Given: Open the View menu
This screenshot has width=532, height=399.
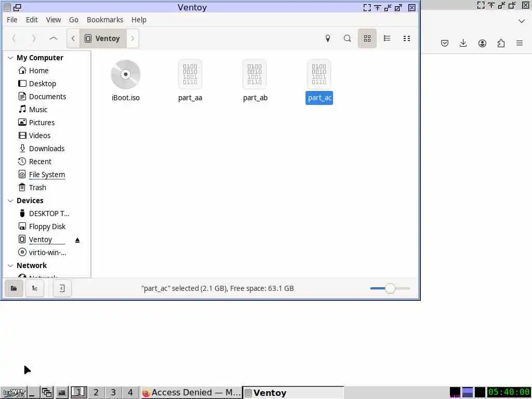Looking at the screenshot, I should coord(54,20).
